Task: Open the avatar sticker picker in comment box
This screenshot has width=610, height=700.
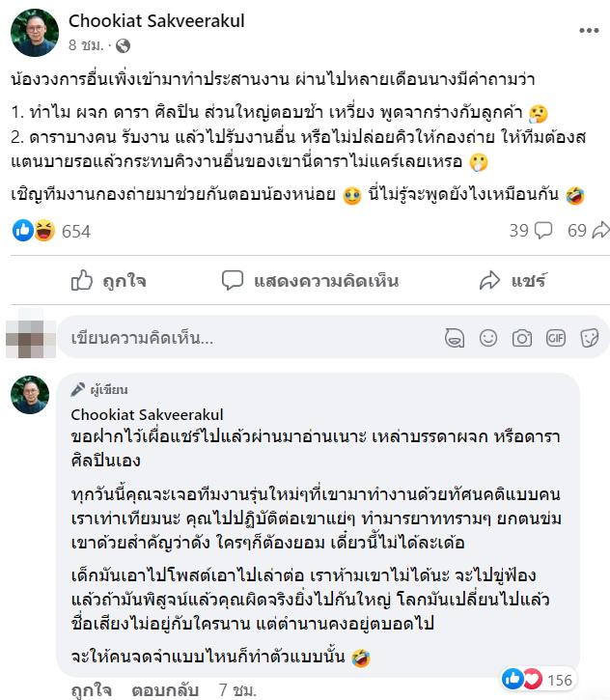Action: (x=454, y=339)
